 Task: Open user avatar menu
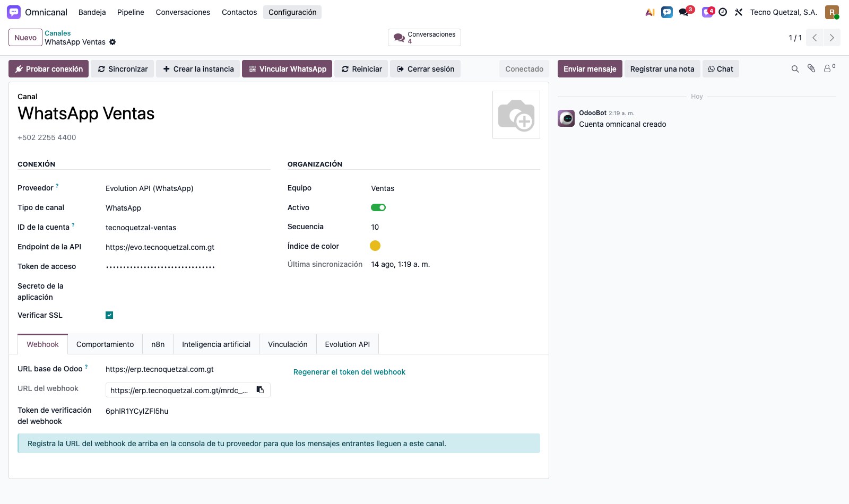[x=832, y=12]
